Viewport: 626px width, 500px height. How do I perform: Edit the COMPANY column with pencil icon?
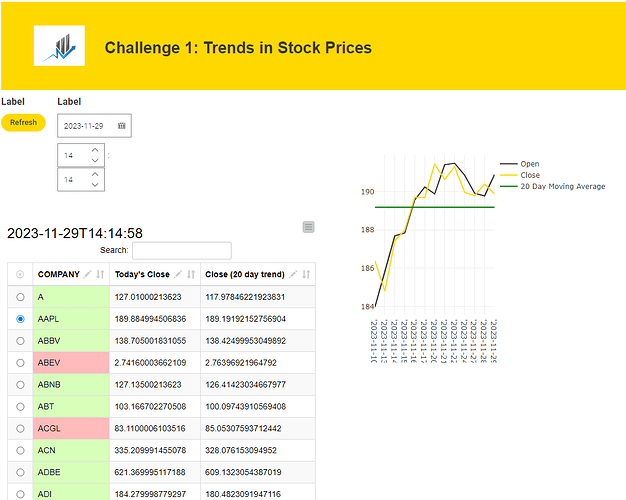point(87,274)
